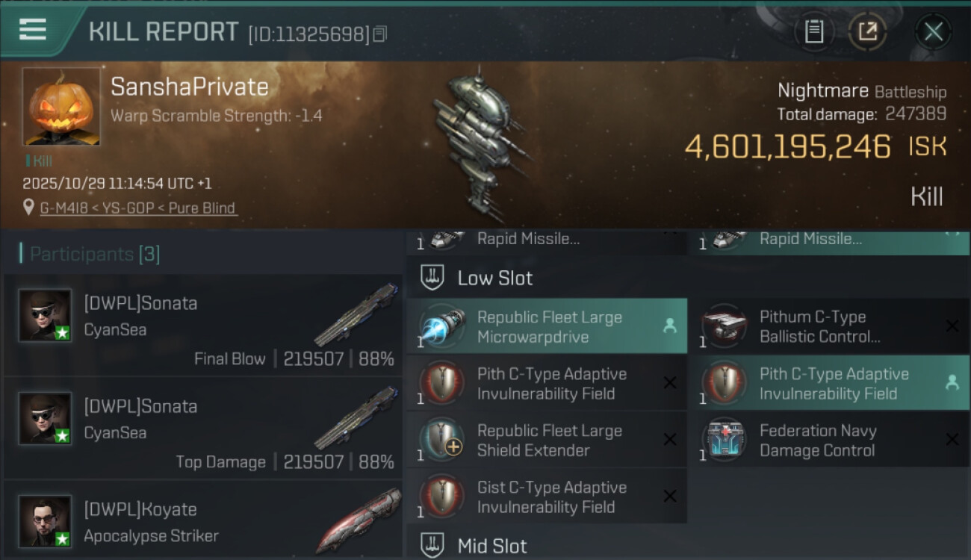Viewport: 971px width, 560px height.
Task: Toggle X mark on Damage Control
Action: pos(952,440)
